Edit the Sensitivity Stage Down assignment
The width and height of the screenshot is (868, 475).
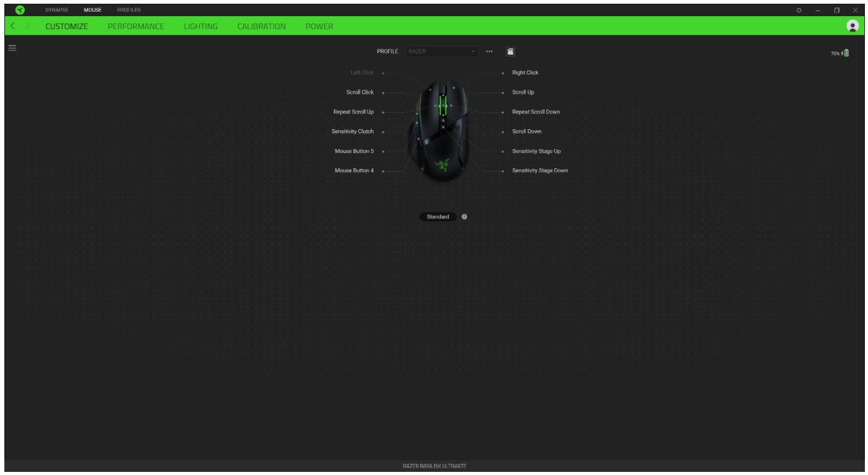pyautogui.click(x=540, y=170)
